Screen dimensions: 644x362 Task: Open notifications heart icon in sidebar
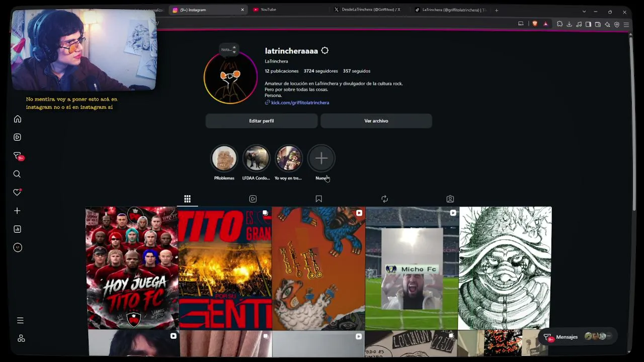click(x=17, y=192)
